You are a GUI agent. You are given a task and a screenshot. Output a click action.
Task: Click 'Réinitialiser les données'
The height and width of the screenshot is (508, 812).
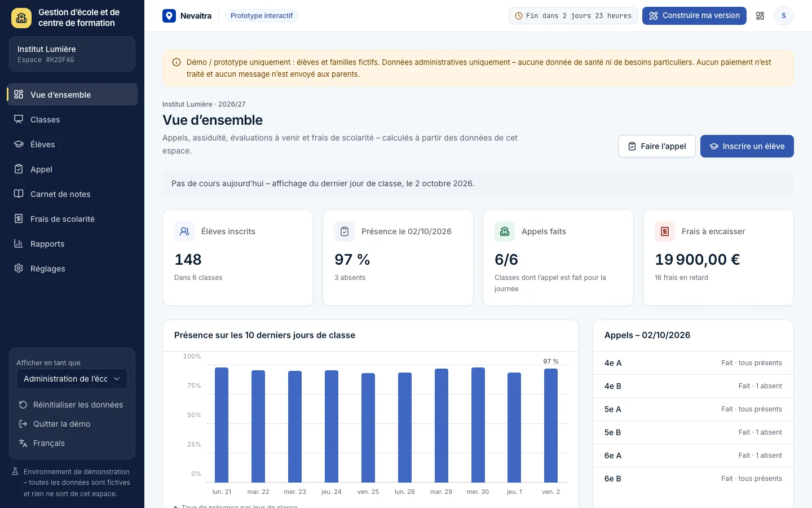pyautogui.click(x=71, y=405)
